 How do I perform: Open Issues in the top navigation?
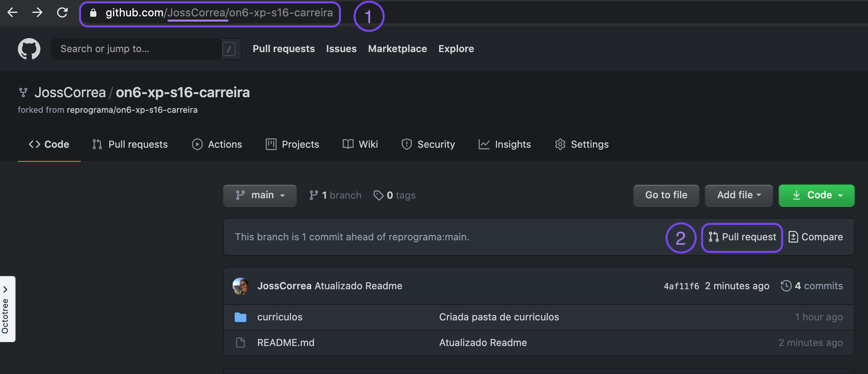(x=341, y=49)
